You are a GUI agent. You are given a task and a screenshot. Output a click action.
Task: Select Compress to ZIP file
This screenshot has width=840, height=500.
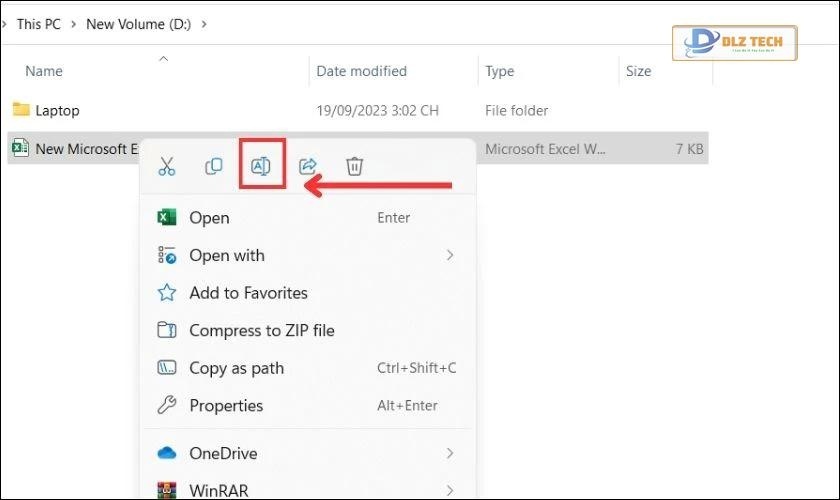click(261, 330)
